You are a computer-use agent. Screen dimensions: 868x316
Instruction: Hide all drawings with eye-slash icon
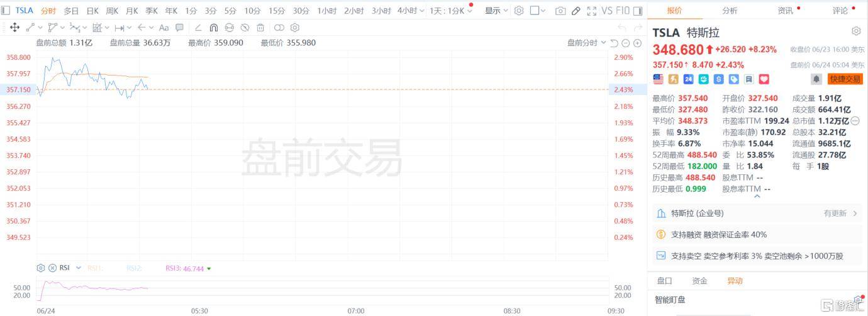pyautogui.click(x=245, y=27)
